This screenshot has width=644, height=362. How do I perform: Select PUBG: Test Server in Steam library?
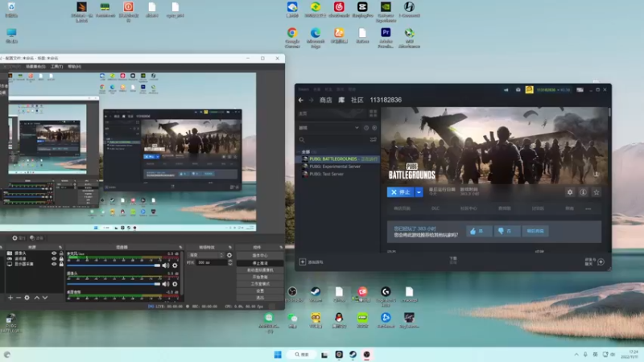(x=327, y=174)
